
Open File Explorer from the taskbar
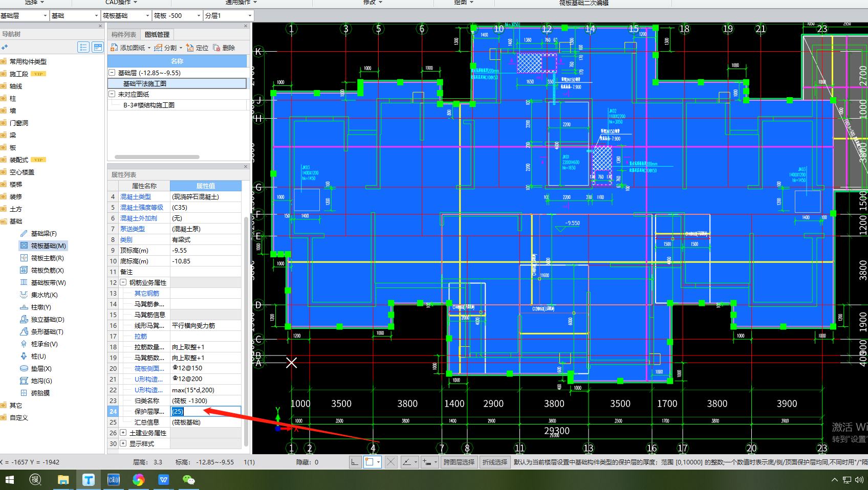click(63, 480)
